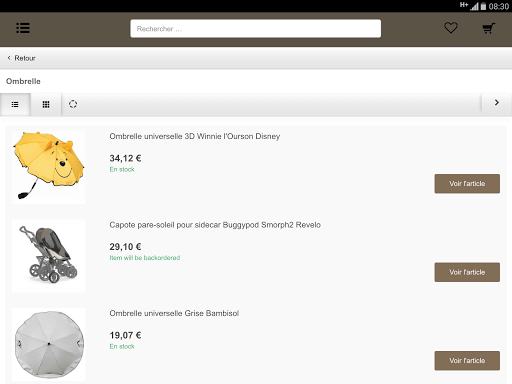This screenshot has height=384, width=512.
Task: View article for Grise Bambisol ombrelle
Action: [467, 361]
